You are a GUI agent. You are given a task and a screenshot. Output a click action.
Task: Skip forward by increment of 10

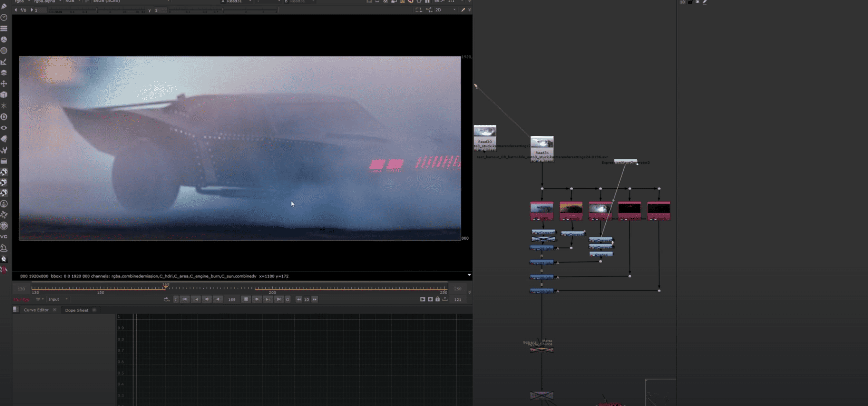point(315,299)
